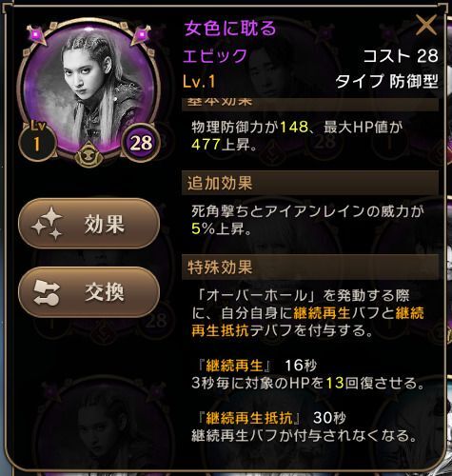This screenshot has width=452, height=476.
Task: Click the コスト 28 text
Action: (x=401, y=55)
